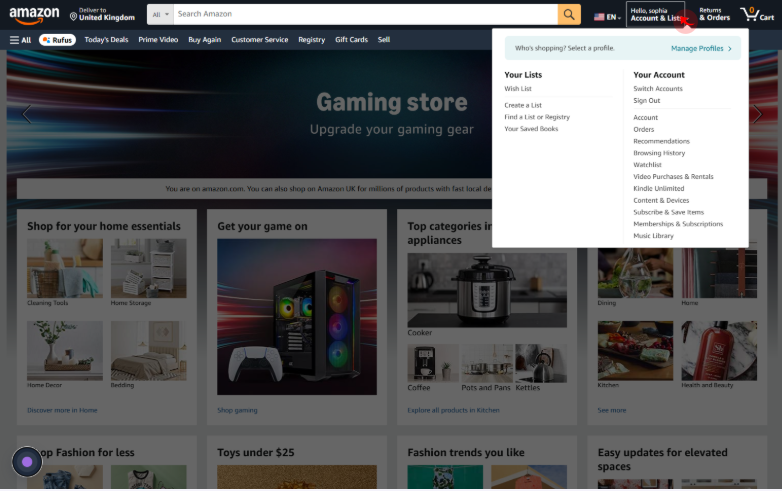This screenshot has width=782, height=491.
Task: Go to next banner slide arrow
Action: [757, 114]
